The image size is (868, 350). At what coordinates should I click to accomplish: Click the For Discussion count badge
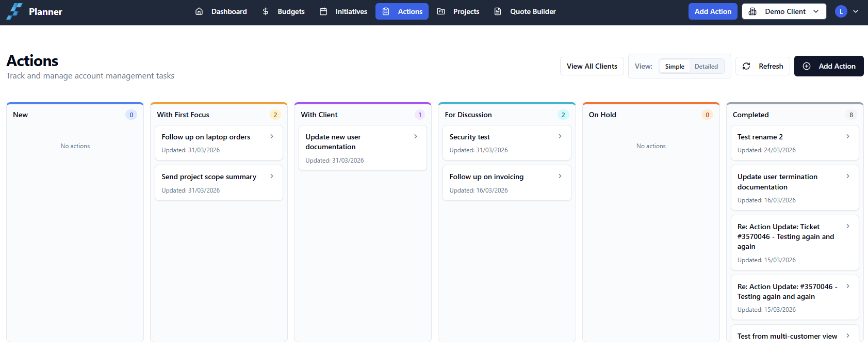(x=563, y=115)
